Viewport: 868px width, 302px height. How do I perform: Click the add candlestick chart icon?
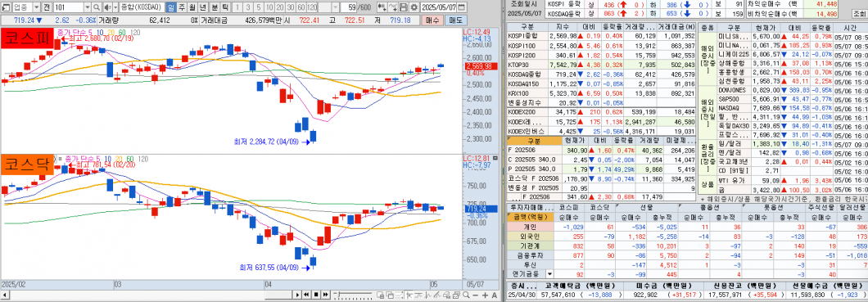pyautogui.click(x=382, y=7)
